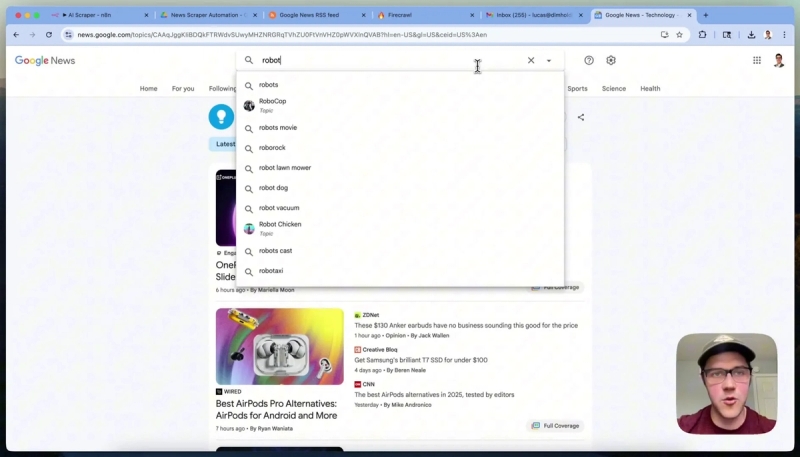Open browser extensions puzzle icon
Viewport: 800px width, 457px height.
(x=703, y=35)
